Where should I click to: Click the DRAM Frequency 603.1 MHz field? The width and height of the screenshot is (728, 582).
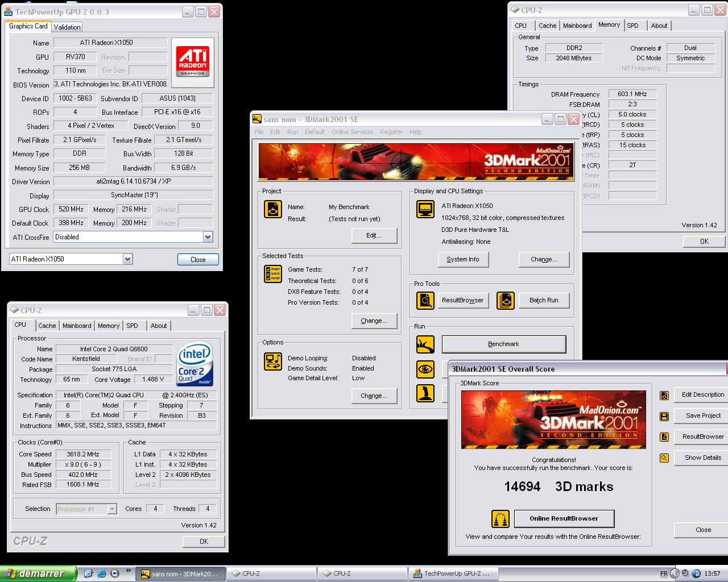[x=632, y=94]
